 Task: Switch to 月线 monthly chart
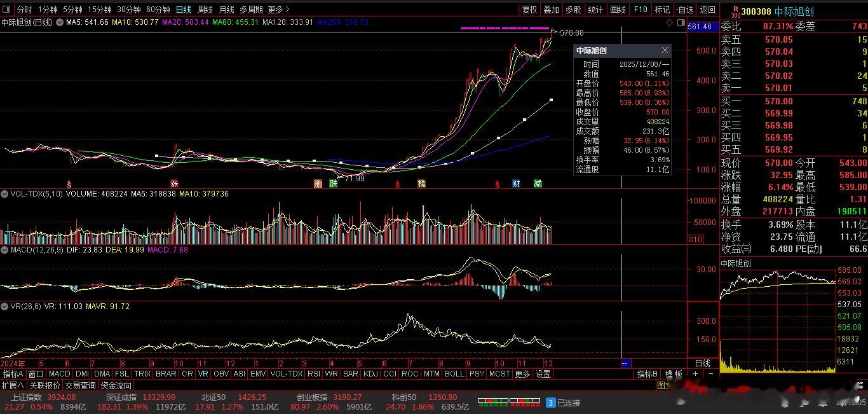pos(226,10)
